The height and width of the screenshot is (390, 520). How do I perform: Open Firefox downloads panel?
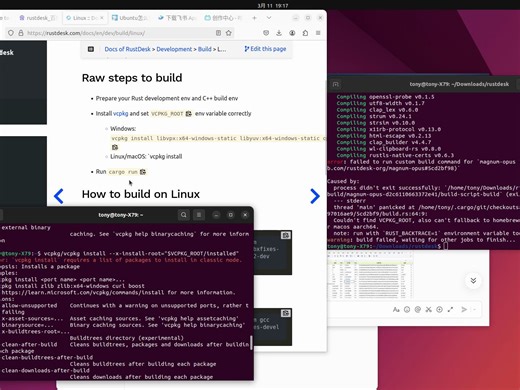[x=279, y=33]
